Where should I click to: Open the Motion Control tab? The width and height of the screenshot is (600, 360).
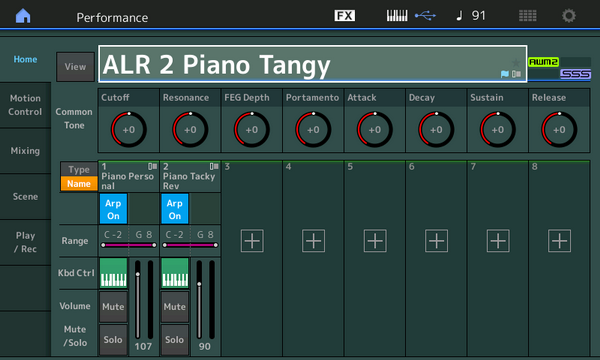click(x=25, y=105)
